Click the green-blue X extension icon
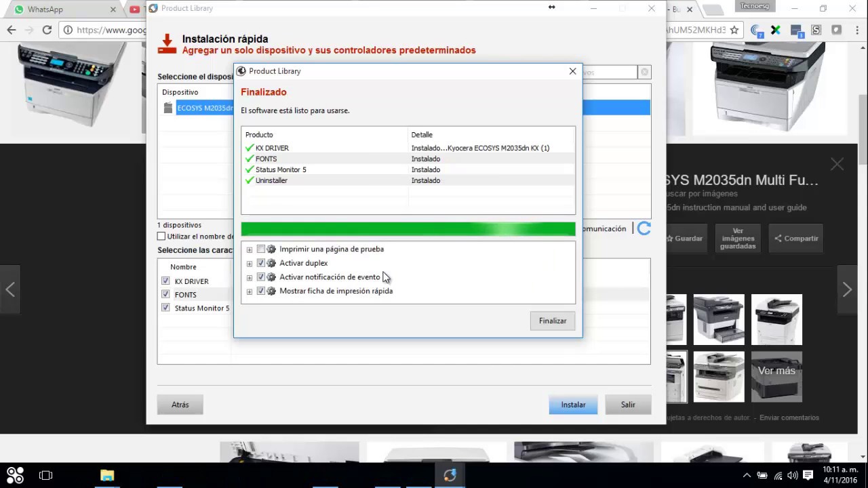The image size is (868, 488). pyautogui.click(x=776, y=30)
